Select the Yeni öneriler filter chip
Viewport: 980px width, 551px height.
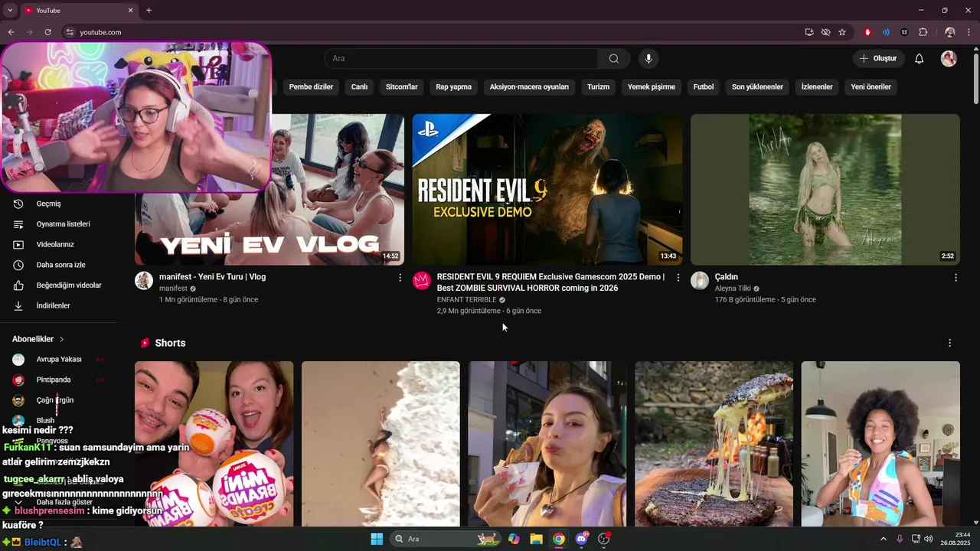click(x=871, y=86)
